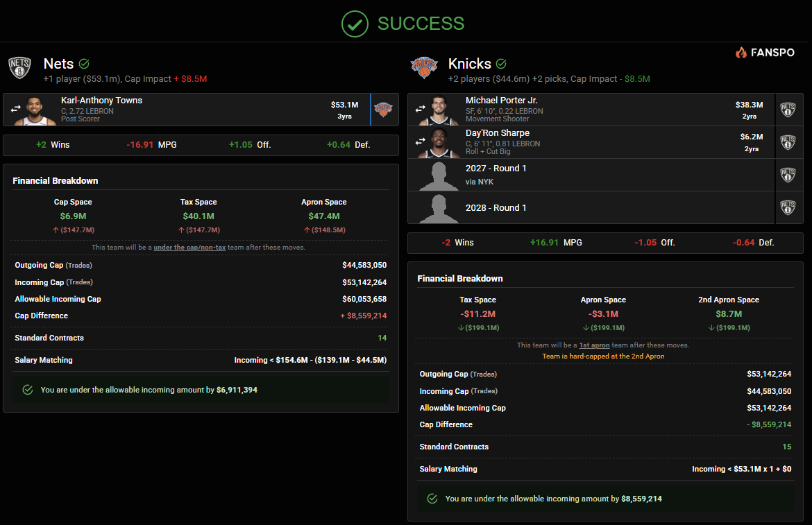Click the Knicks team name heading
This screenshot has height=525, width=812.
tap(469, 64)
